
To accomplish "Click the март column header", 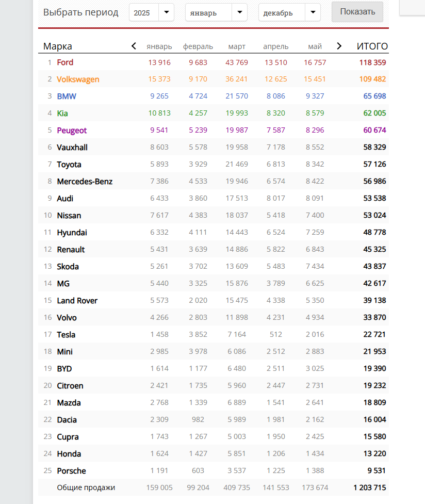I will [237, 46].
